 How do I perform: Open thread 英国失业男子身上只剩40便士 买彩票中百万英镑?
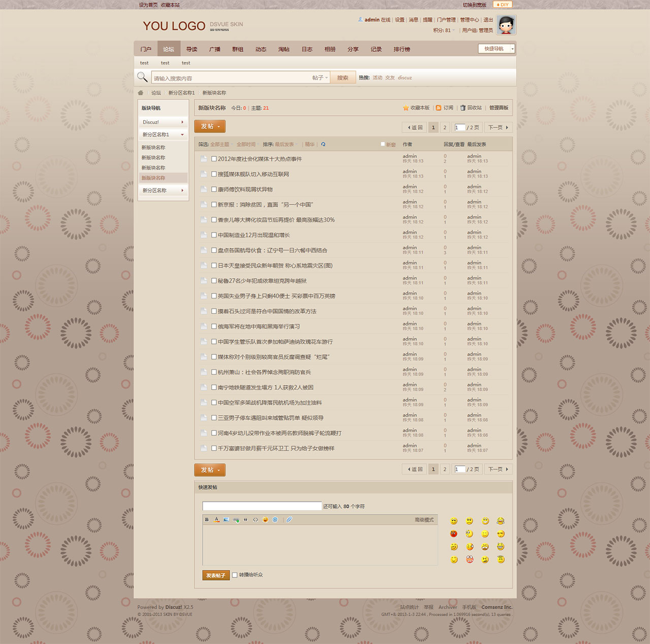point(276,296)
